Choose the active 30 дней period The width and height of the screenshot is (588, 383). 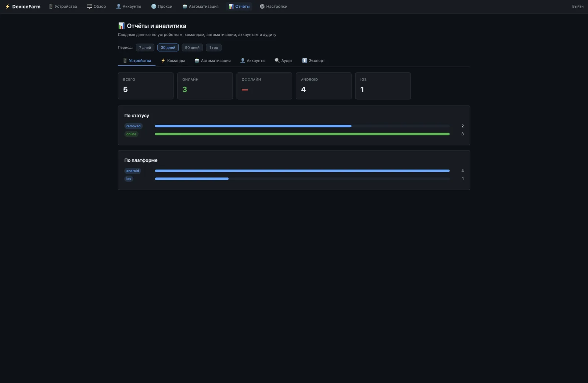coord(168,47)
